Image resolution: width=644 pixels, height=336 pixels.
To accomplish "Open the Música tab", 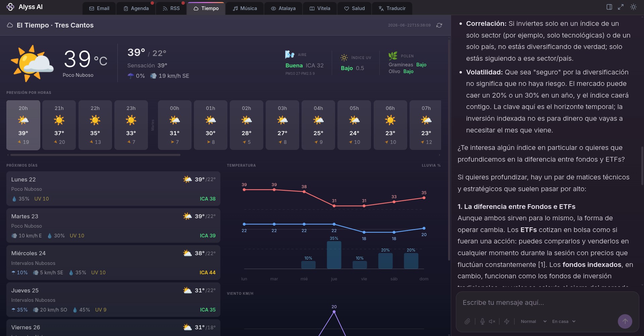I will point(245,8).
